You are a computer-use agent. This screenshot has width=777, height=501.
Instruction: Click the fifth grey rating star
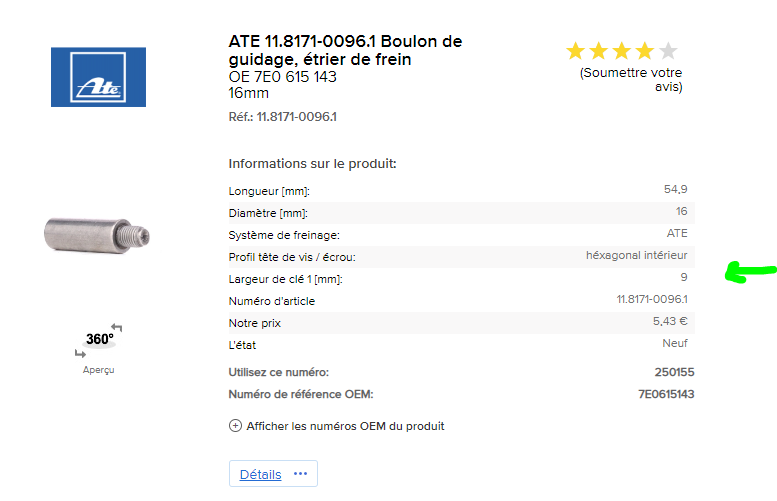click(667, 51)
